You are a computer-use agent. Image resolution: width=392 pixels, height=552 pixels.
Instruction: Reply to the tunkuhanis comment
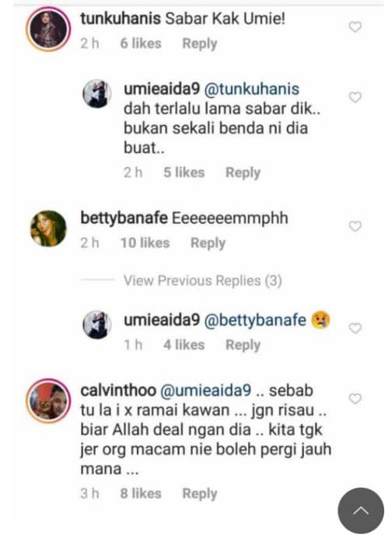pos(200,44)
